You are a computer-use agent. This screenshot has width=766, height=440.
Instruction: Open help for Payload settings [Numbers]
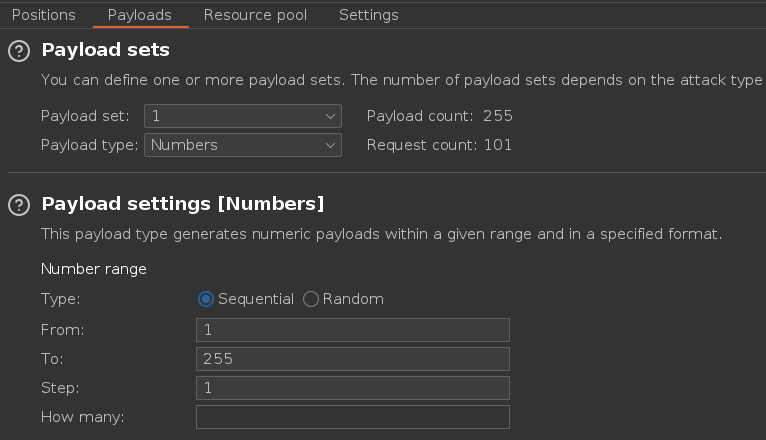(x=18, y=205)
